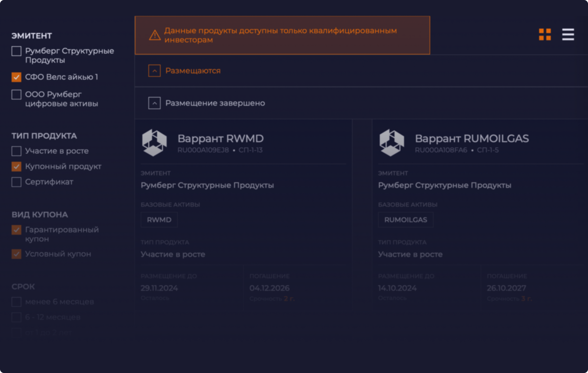
Task: Tick the Сертификат product type checkbox
Action: pos(16,182)
